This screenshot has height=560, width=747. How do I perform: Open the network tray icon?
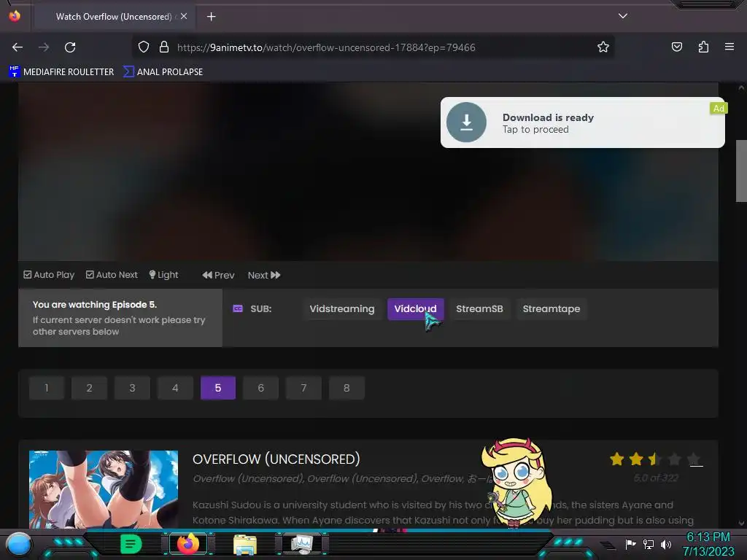click(649, 544)
